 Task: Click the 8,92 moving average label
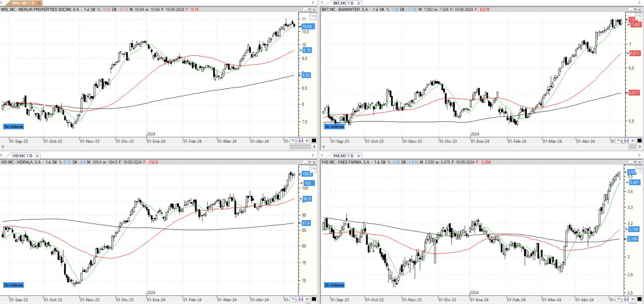pos(306,75)
